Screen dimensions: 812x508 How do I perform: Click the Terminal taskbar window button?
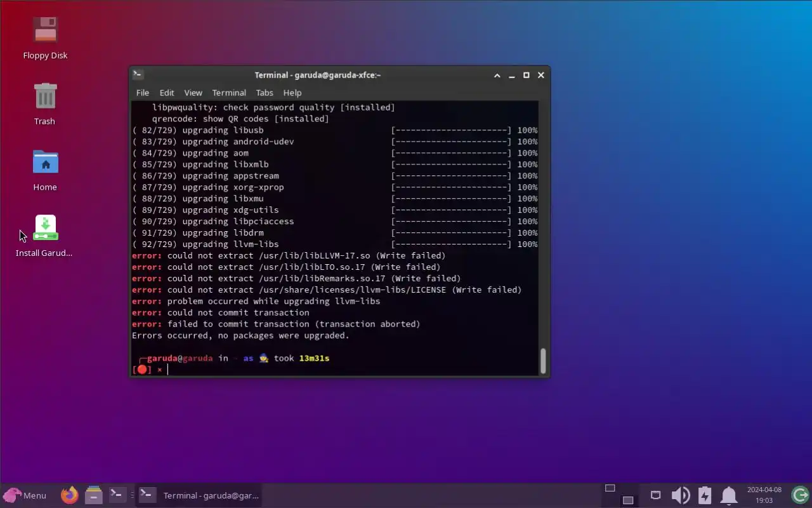point(199,495)
